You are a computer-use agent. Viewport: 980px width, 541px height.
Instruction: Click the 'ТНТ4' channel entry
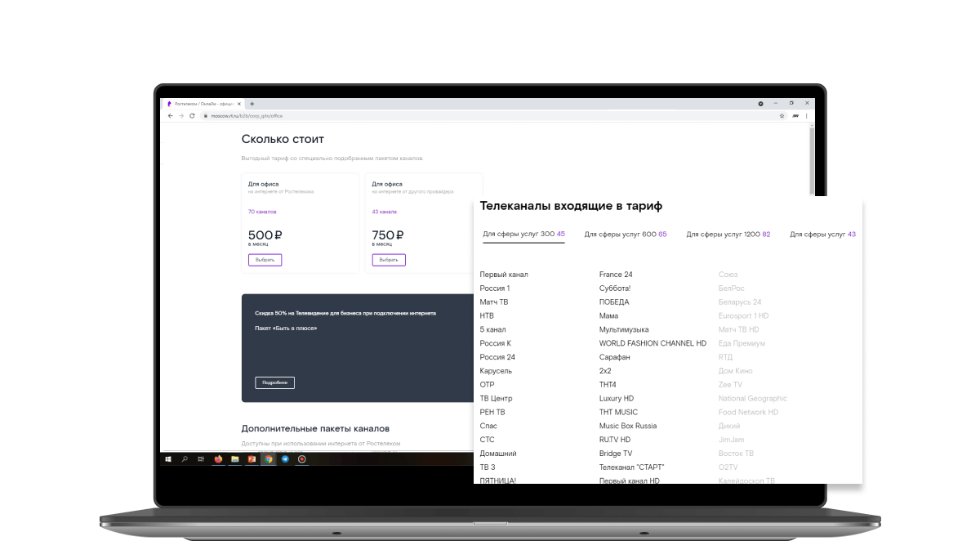tap(608, 385)
